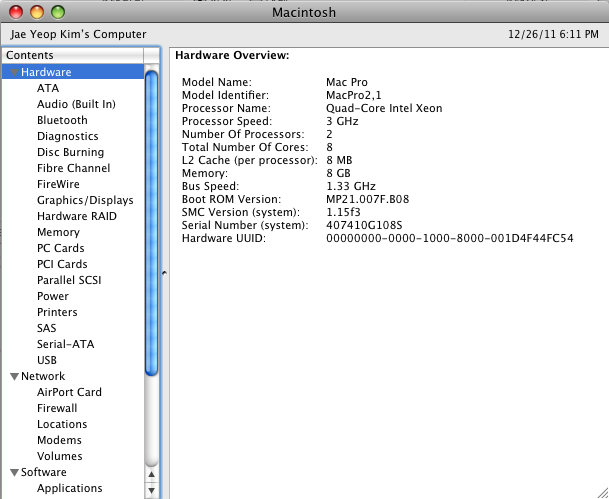Collapse the Software section triangle
Image resolution: width=609 pixels, height=499 pixels.
[x=14, y=473]
